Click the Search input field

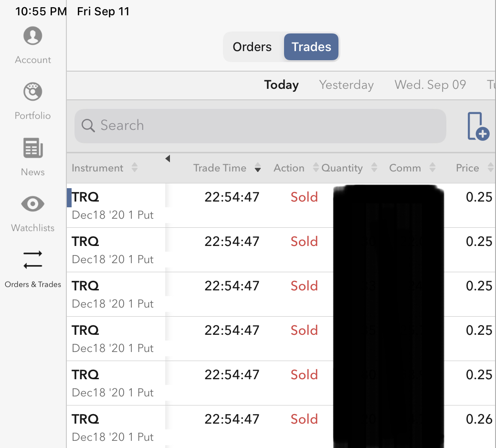[267, 126]
